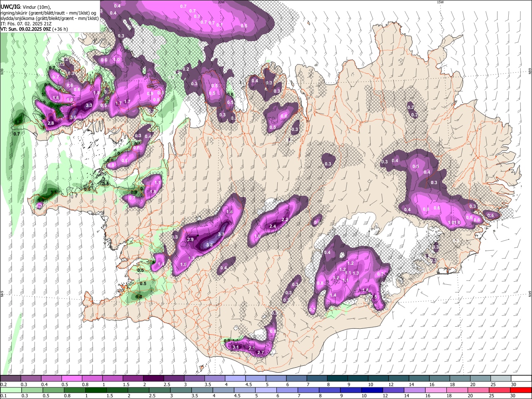532x399 pixels.
Task: Click the "Vindur (10m)" label
Action: point(37,7)
